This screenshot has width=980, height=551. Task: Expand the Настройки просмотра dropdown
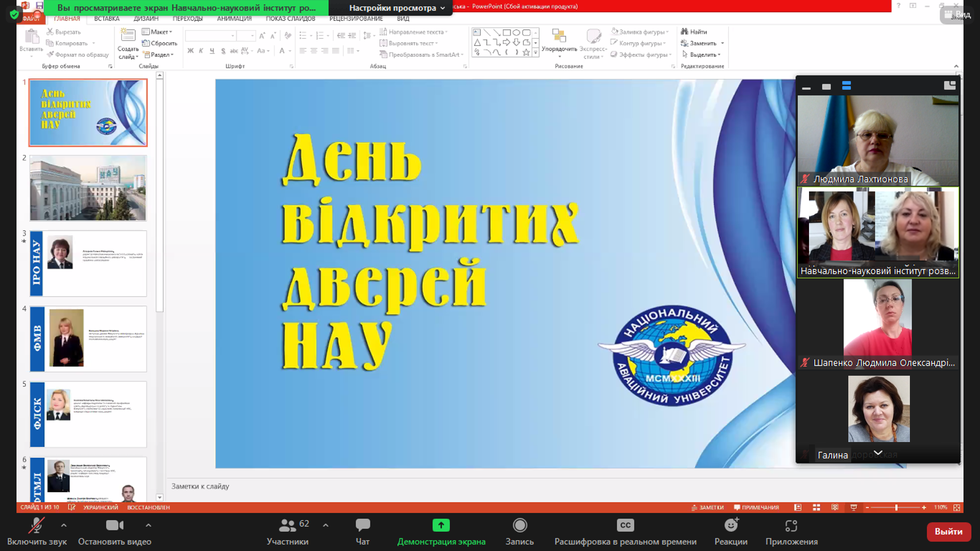397,8
